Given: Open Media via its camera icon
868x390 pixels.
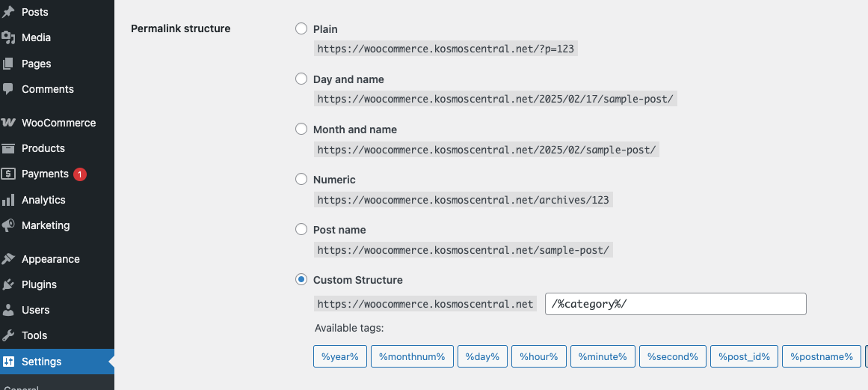Looking at the screenshot, I should [x=8, y=37].
